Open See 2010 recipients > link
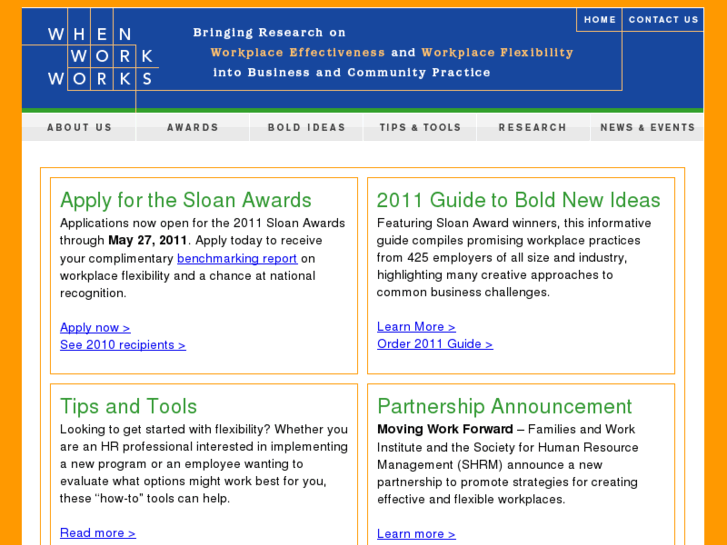This screenshot has height=545, width=727. pyautogui.click(x=123, y=345)
